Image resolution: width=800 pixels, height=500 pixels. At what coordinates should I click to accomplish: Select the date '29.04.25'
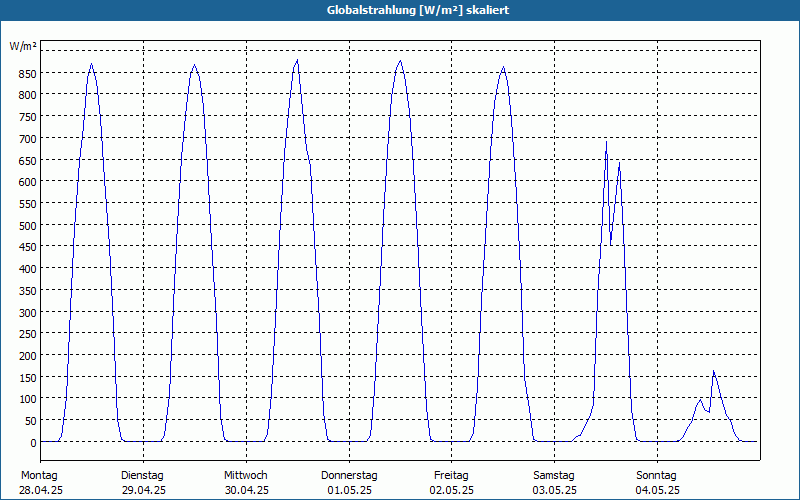pyautogui.click(x=144, y=491)
